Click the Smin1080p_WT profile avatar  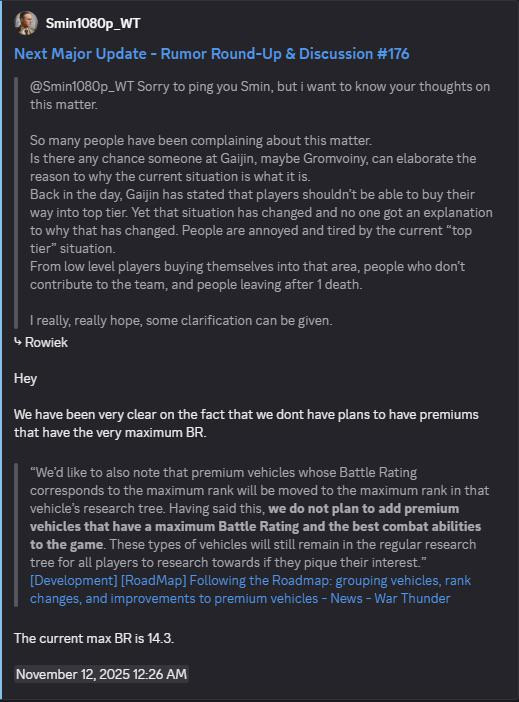26,23
